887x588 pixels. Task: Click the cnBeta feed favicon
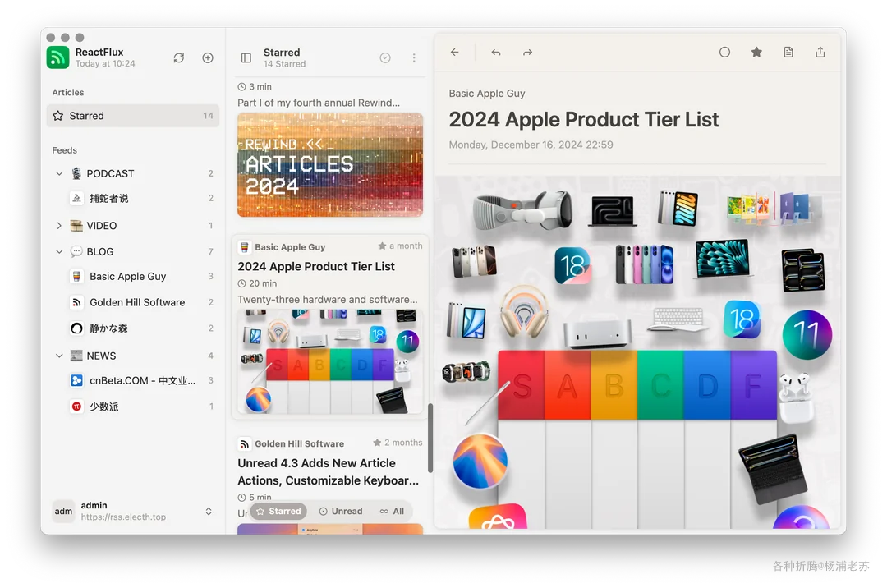click(x=76, y=380)
